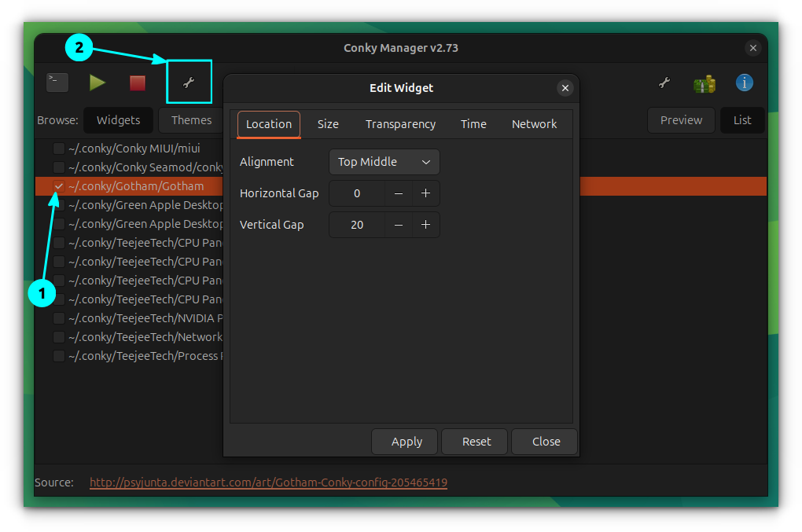The width and height of the screenshot is (802, 532).
Task: Click the Reset button
Action: pyautogui.click(x=476, y=442)
